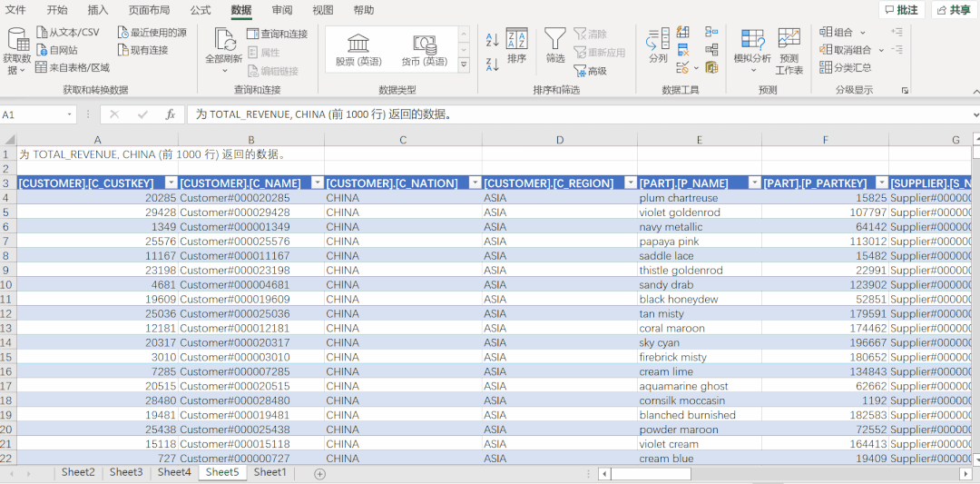Click the horizontal scrollbar at the bottom
The height and width of the screenshot is (484, 980).
click(x=783, y=474)
